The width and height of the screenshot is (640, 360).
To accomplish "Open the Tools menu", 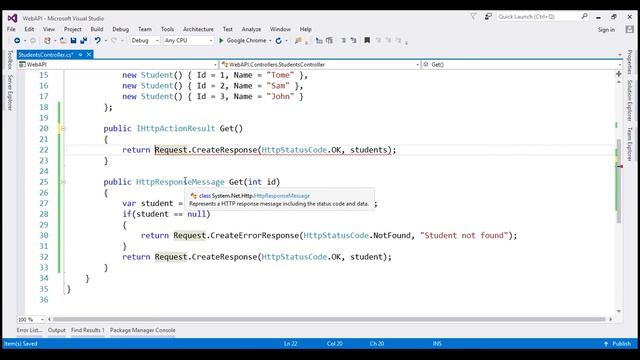I will tap(167, 29).
